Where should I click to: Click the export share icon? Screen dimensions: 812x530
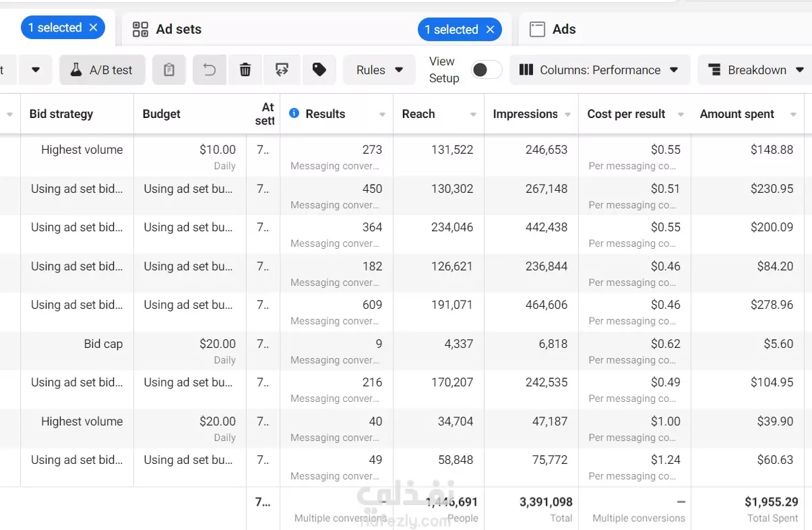tap(282, 70)
